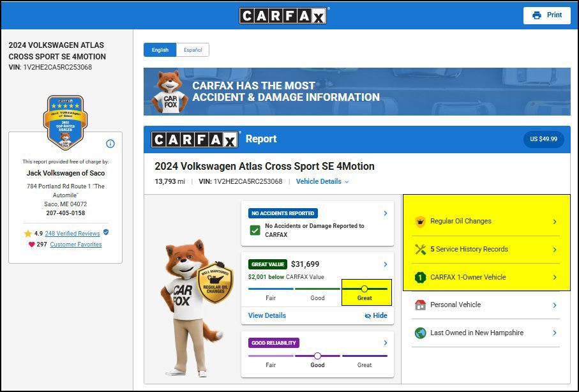Click the pink heart favorites icon
Image resolution: width=579 pixels, height=392 pixels.
point(32,245)
